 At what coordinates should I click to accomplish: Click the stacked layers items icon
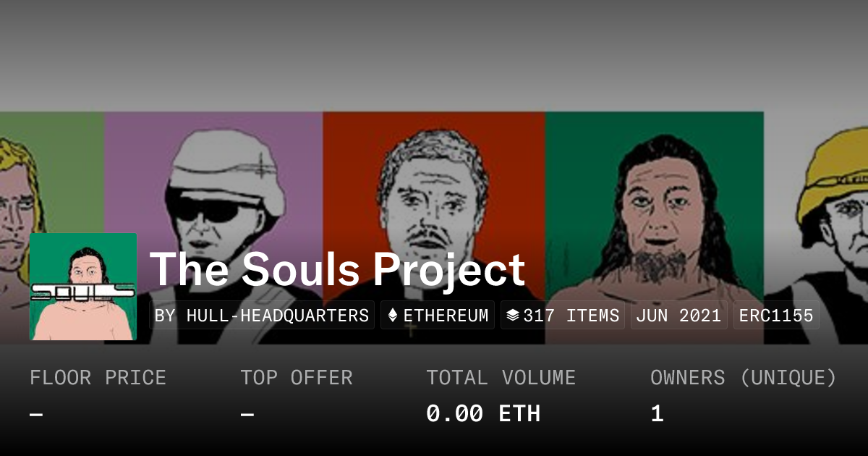512,316
